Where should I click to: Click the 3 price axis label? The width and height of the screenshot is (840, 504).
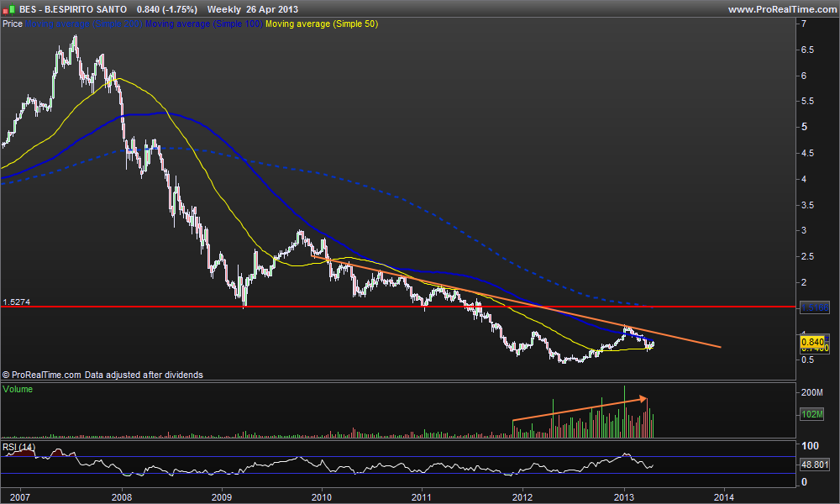[x=804, y=230]
